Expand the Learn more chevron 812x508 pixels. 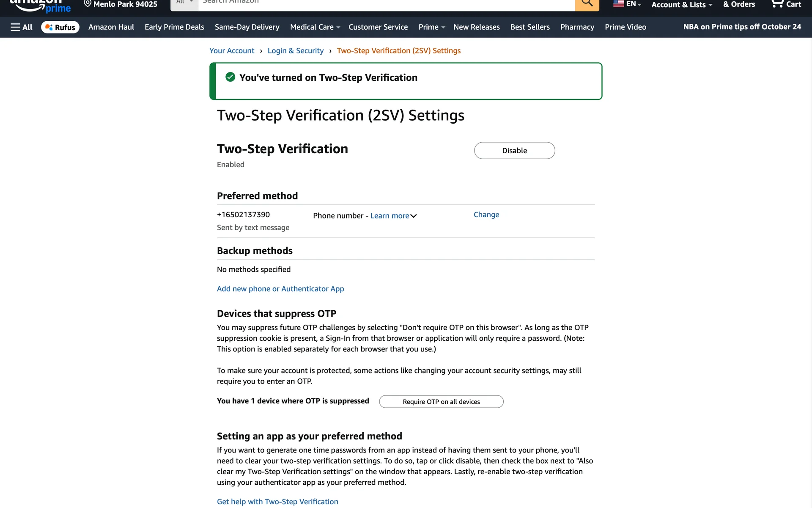[414, 216]
